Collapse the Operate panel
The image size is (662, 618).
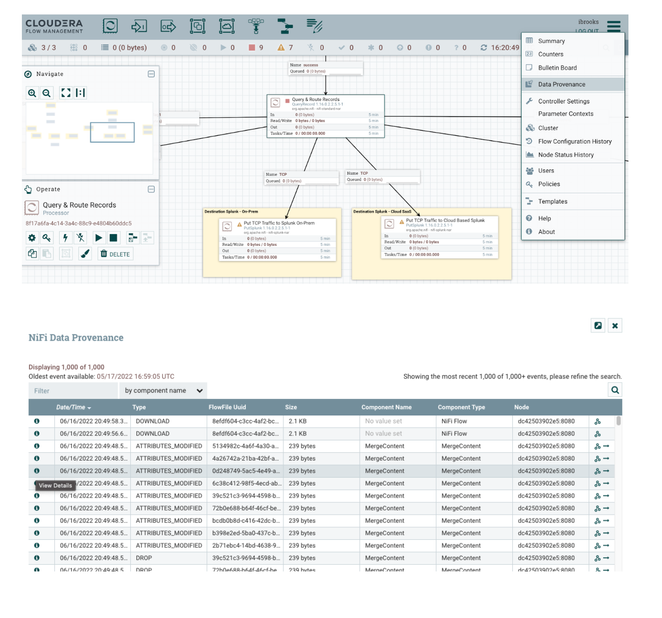(151, 189)
